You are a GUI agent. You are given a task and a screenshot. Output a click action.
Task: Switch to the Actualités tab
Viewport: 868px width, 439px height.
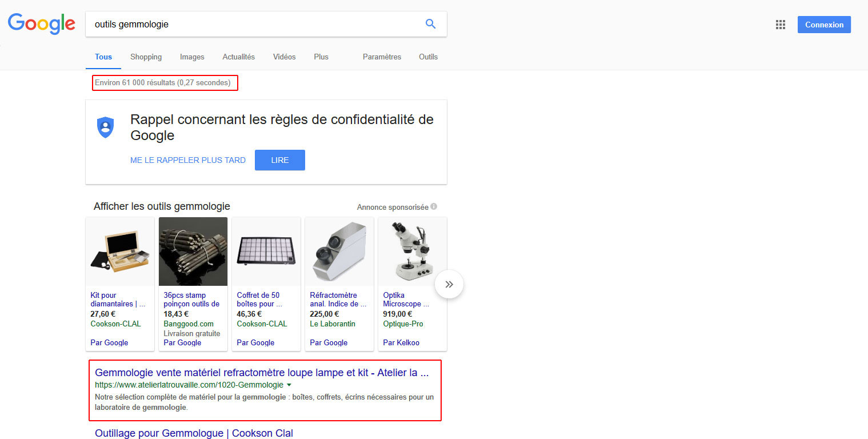[239, 57]
